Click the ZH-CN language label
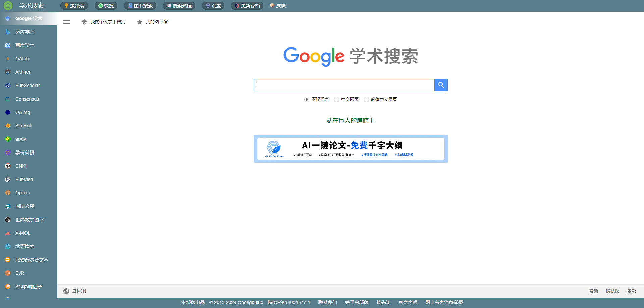 coord(79,291)
